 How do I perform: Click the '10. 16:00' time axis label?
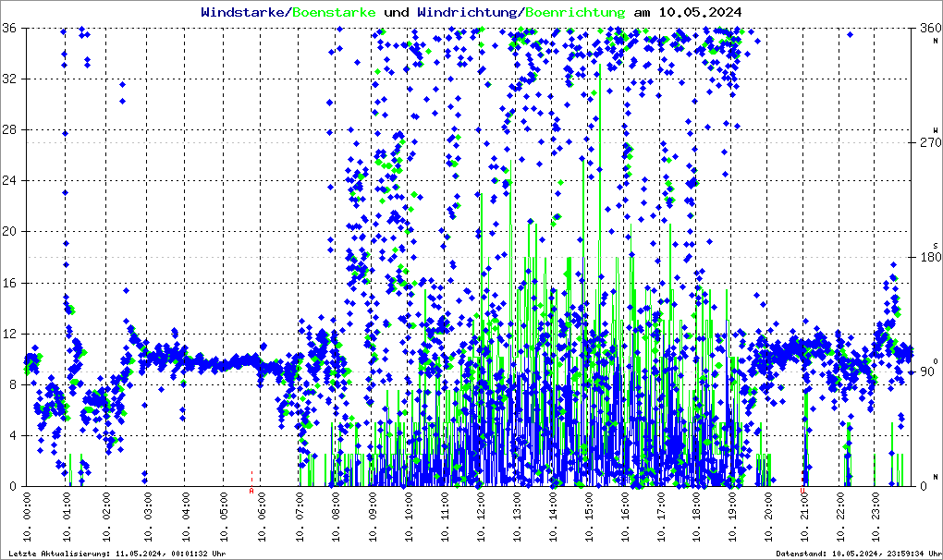click(x=626, y=517)
